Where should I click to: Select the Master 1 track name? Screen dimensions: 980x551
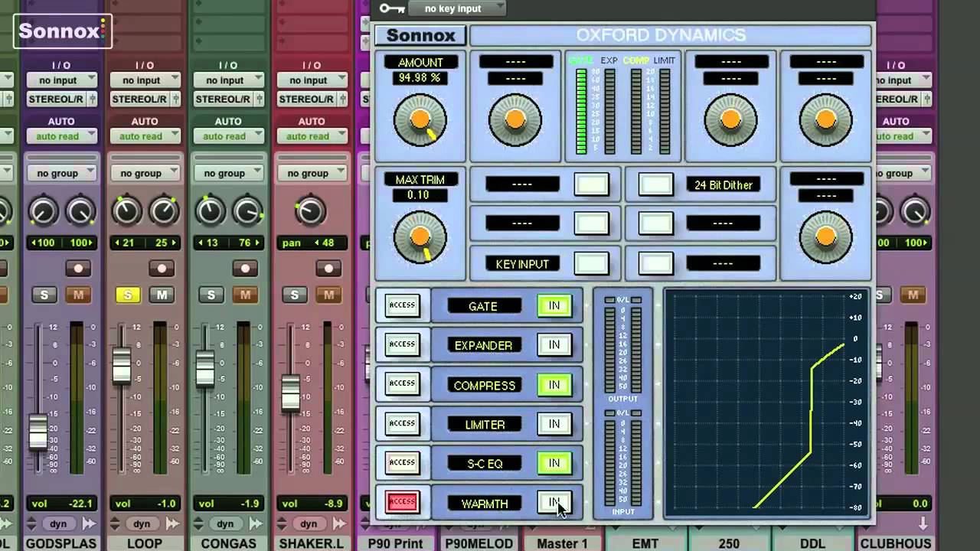[x=562, y=543]
